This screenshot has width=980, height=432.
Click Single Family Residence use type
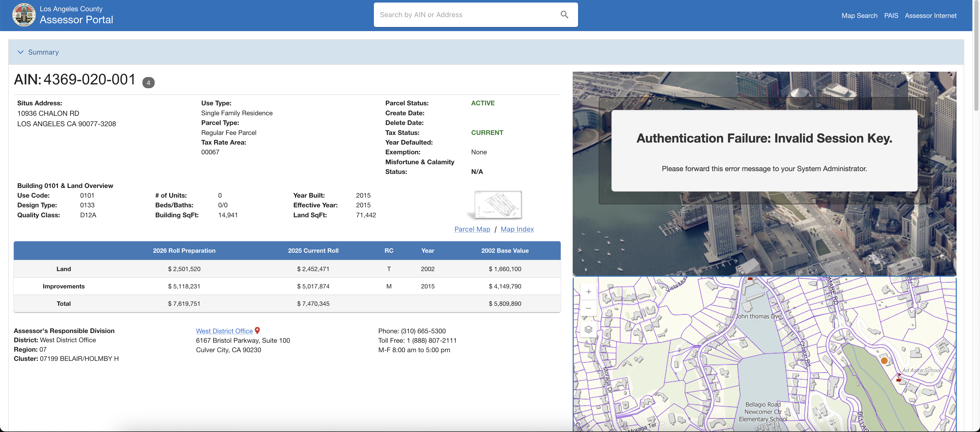pyautogui.click(x=237, y=113)
